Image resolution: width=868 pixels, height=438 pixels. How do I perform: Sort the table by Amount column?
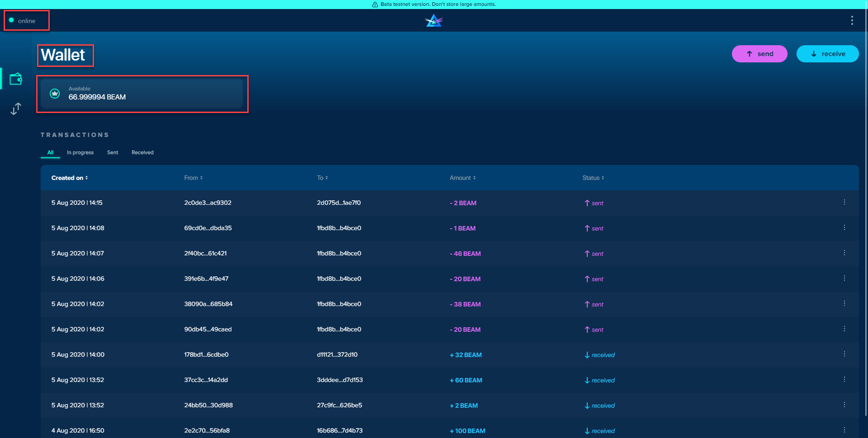(x=462, y=178)
